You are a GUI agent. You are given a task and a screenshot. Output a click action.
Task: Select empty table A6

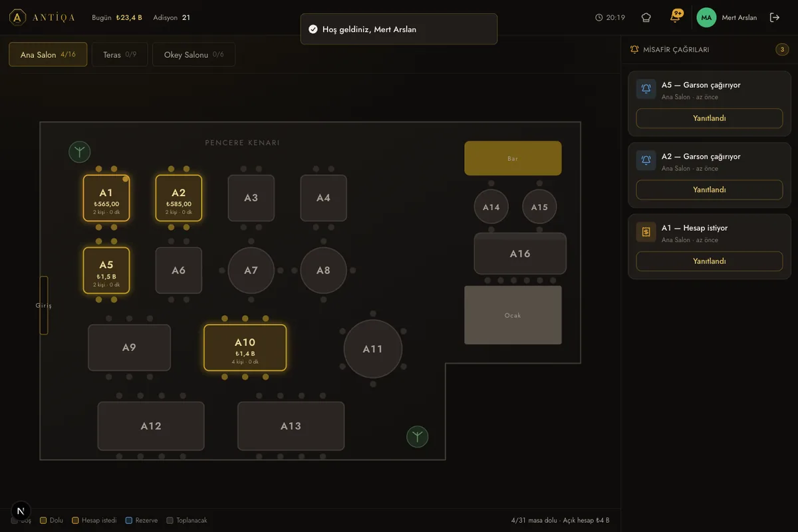click(x=179, y=271)
